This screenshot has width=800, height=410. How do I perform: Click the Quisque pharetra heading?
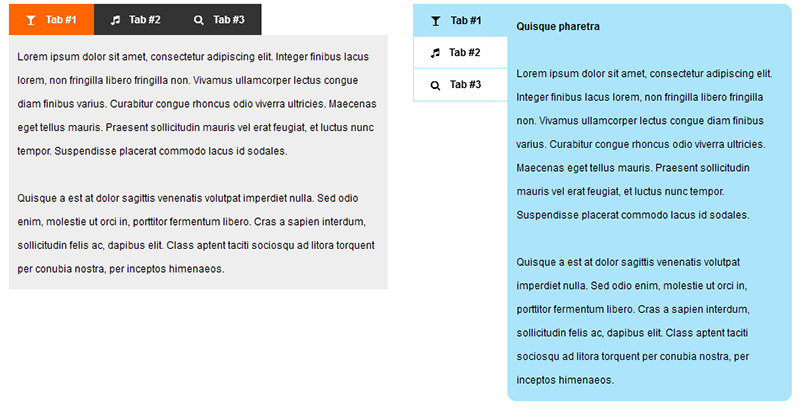click(x=558, y=27)
